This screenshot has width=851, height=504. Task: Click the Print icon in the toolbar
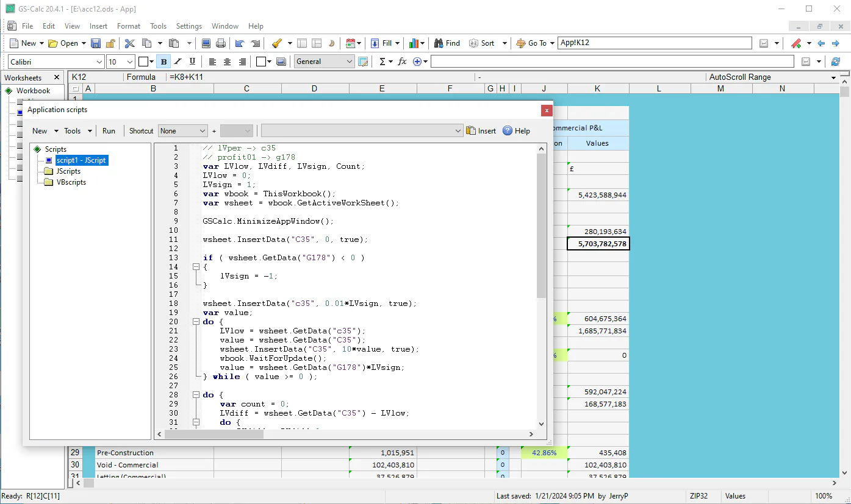point(221,43)
